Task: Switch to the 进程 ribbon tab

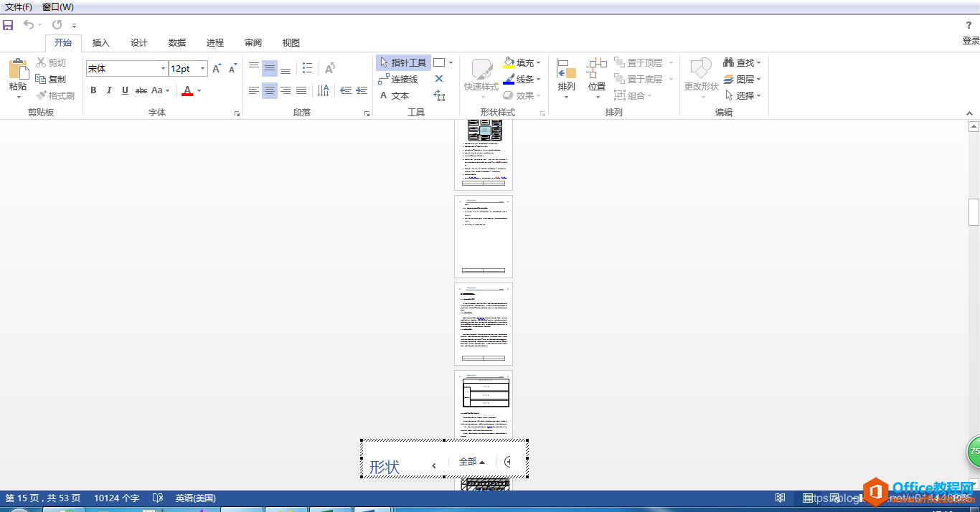Action: tap(215, 43)
